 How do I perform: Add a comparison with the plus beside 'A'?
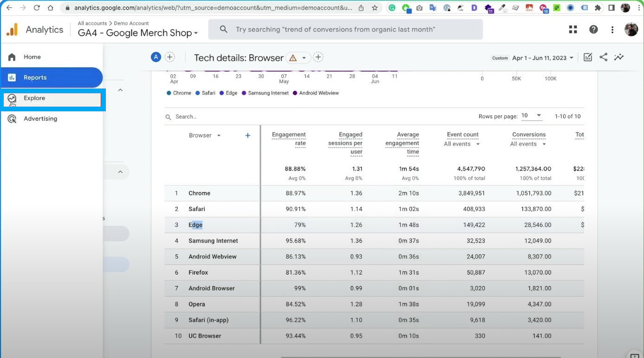[x=170, y=57]
